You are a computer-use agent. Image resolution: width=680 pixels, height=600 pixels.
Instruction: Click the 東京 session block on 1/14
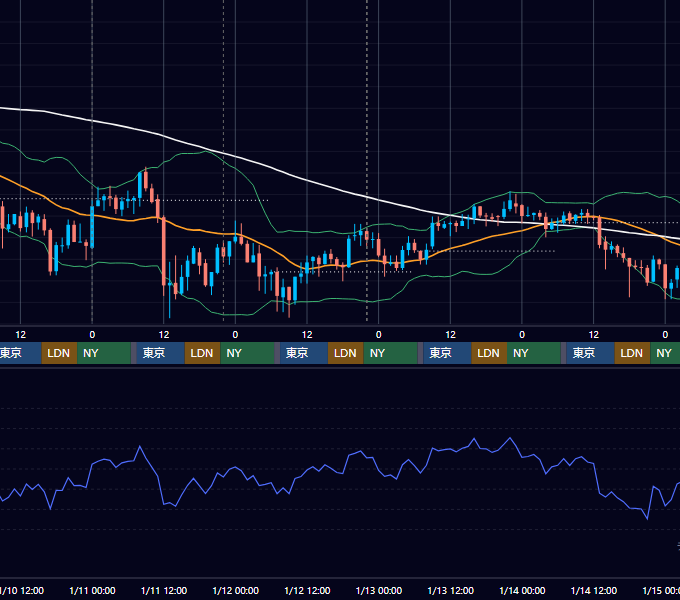(591, 353)
